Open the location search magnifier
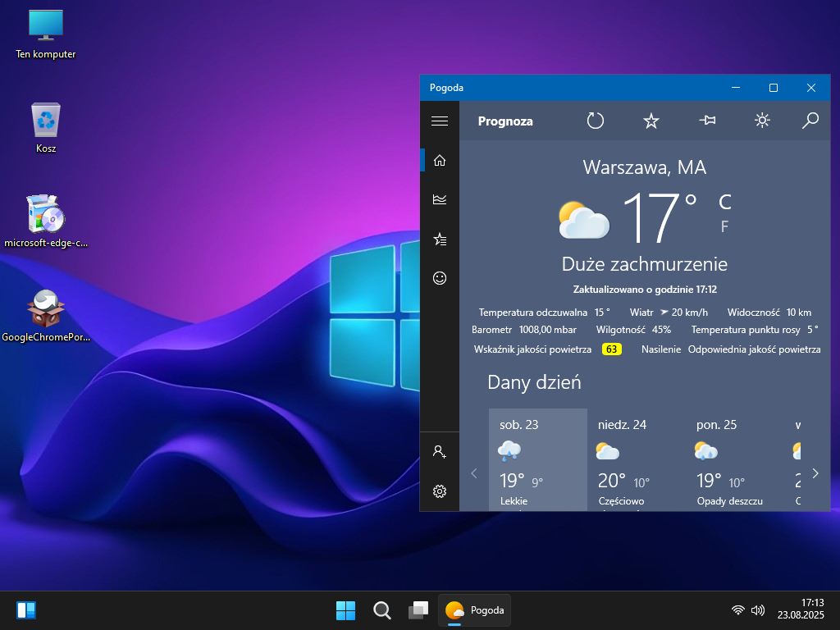The height and width of the screenshot is (630, 840). (810, 121)
